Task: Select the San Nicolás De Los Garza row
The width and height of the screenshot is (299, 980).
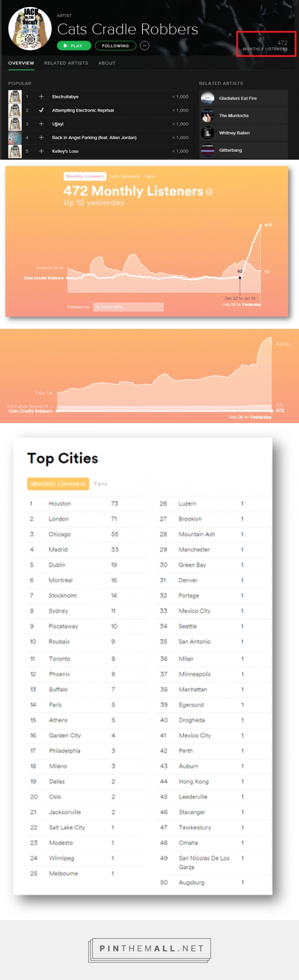Action: (x=215, y=863)
